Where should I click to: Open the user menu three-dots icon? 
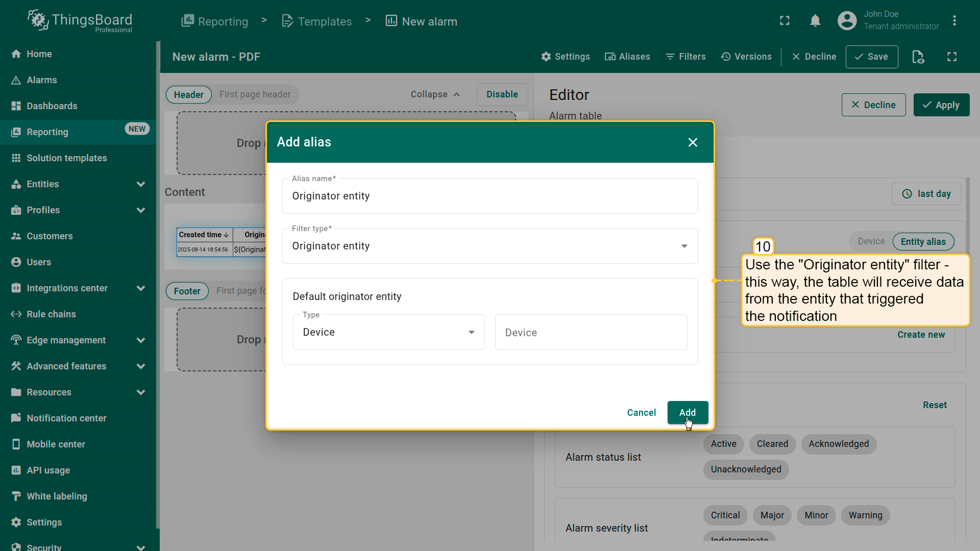tap(954, 21)
